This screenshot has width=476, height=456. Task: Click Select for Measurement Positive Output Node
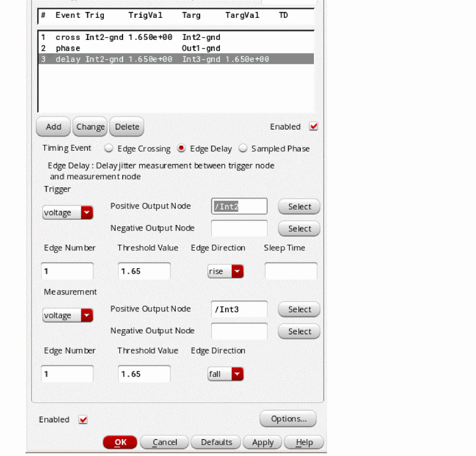(x=299, y=309)
